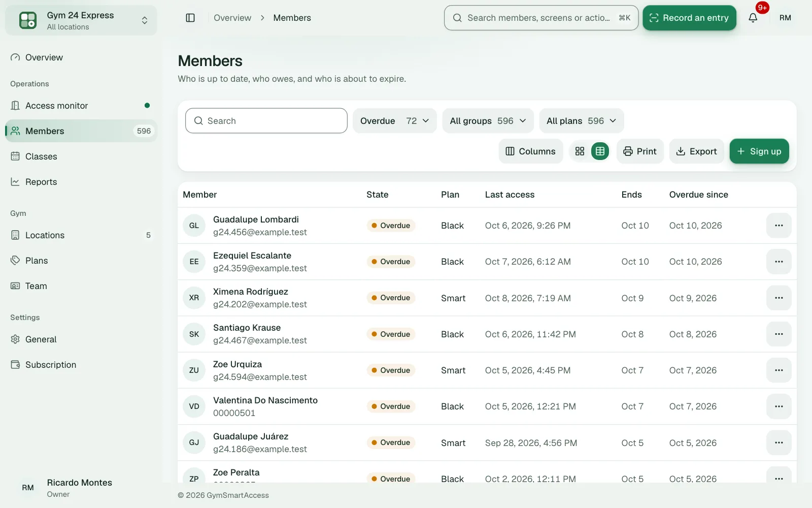Image resolution: width=812 pixels, height=508 pixels.
Task: Click the GJ member avatar
Action: click(x=194, y=442)
